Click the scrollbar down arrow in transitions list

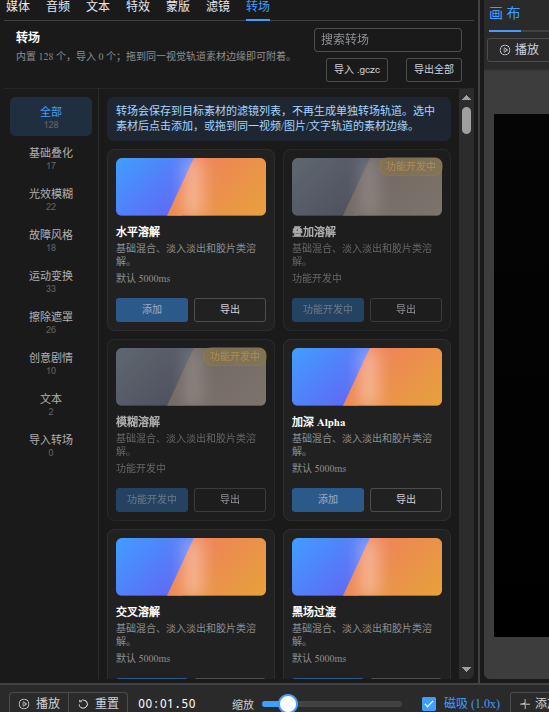click(x=466, y=669)
